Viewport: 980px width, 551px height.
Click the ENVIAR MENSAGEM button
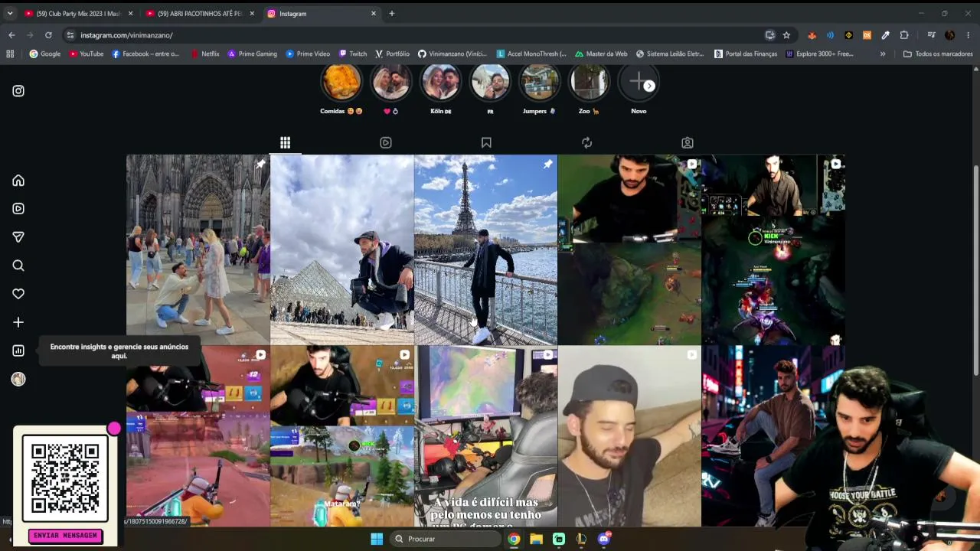click(x=66, y=536)
